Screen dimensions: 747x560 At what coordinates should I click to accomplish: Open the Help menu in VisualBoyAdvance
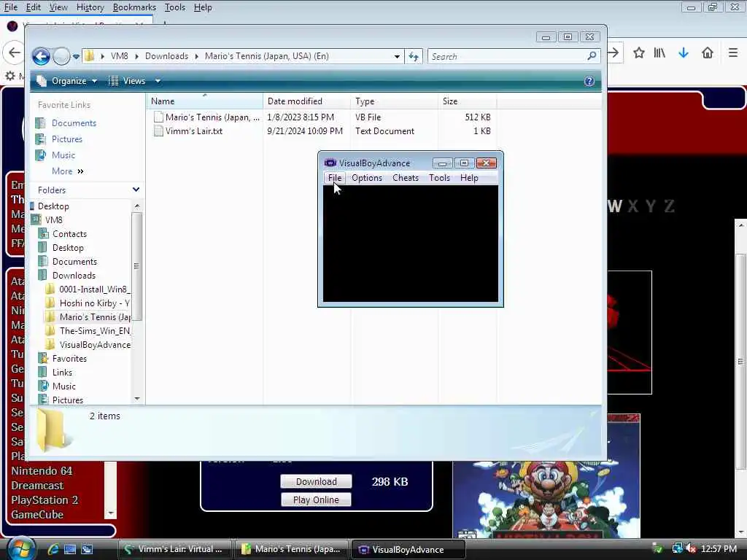[x=469, y=178]
